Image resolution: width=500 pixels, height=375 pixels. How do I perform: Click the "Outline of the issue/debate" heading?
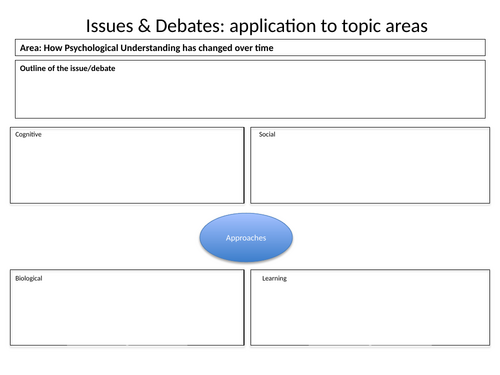[67, 68]
